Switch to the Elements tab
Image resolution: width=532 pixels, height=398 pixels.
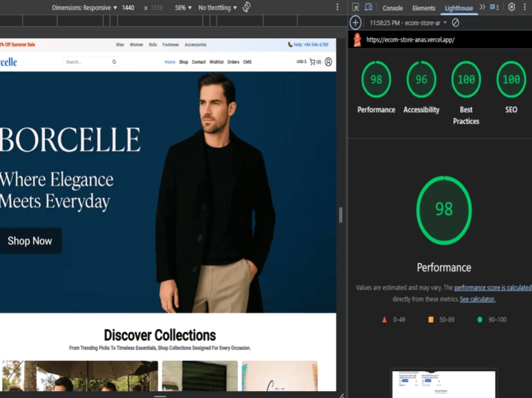[424, 8]
